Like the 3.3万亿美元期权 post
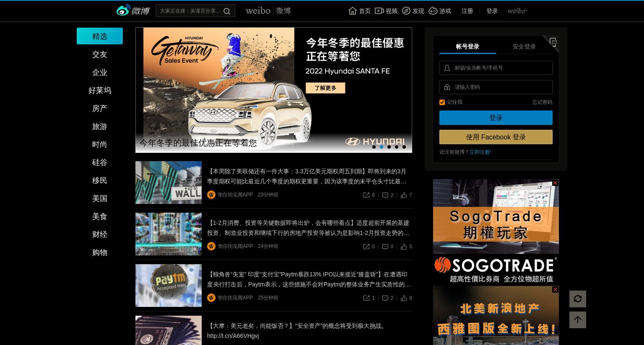Image resolution: width=644 pixels, height=345 pixels. 406,195
